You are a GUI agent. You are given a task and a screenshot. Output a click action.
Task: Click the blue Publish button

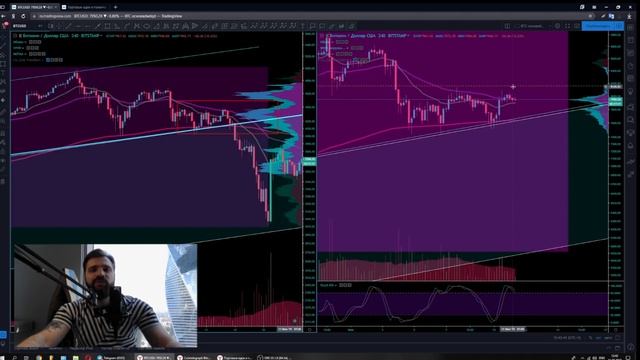pos(598,26)
